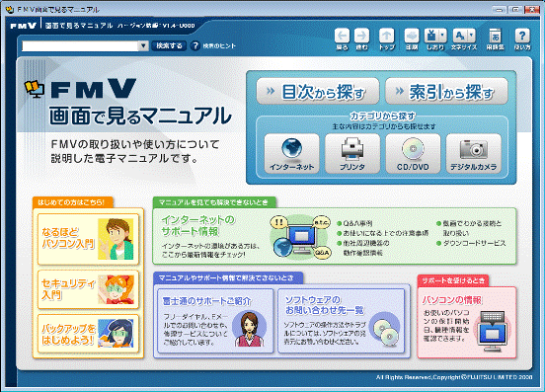Open the しおり bookmark icon
This screenshot has height=392, width=545.
click(431, 37)
